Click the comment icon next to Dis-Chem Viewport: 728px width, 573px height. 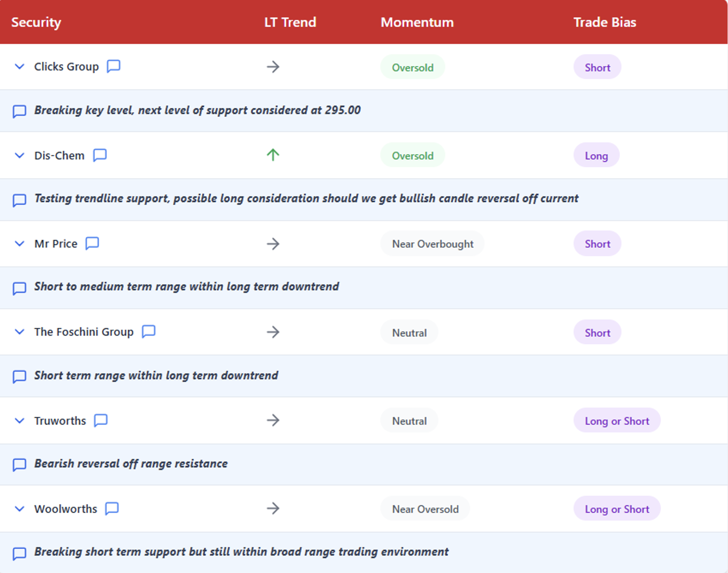pos(100,155)
